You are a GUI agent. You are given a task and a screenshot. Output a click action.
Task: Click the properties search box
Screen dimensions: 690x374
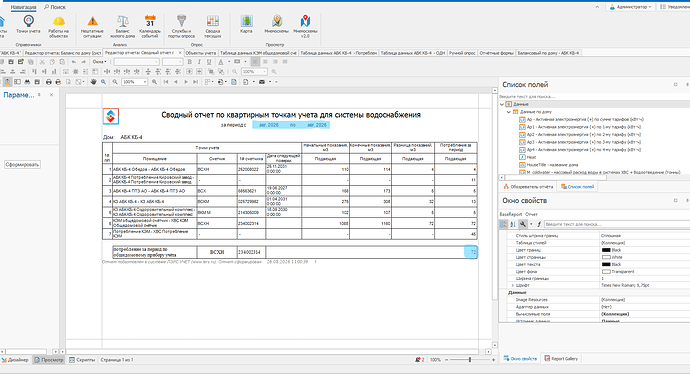click(616, 224)
